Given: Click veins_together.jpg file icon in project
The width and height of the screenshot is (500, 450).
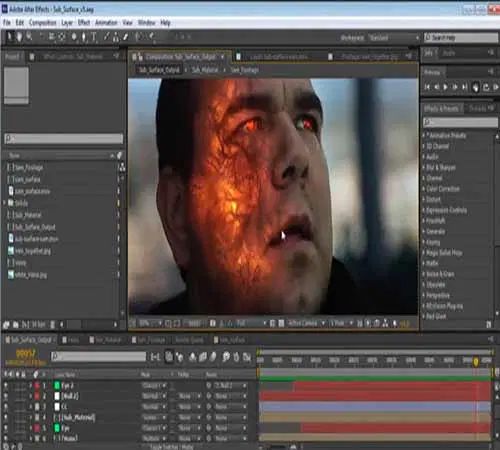Looking at the screenshot, I should click(x=11, y=251).
